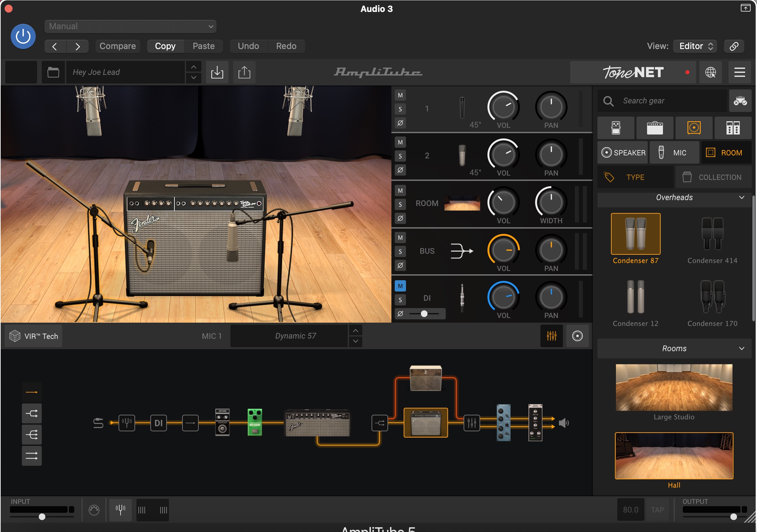Invert phase on mic channel 2
The height and width of the screenshot is (532, 757).
(x=400, y=170)
